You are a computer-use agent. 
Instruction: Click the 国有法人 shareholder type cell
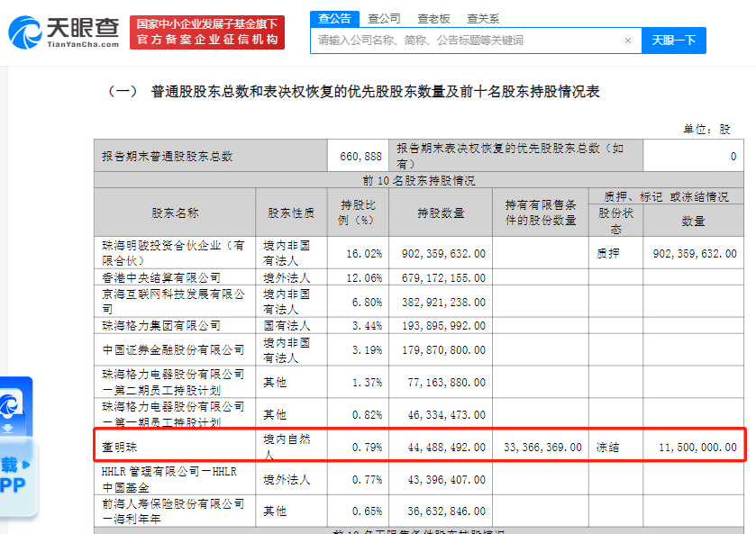coord(291,325)
